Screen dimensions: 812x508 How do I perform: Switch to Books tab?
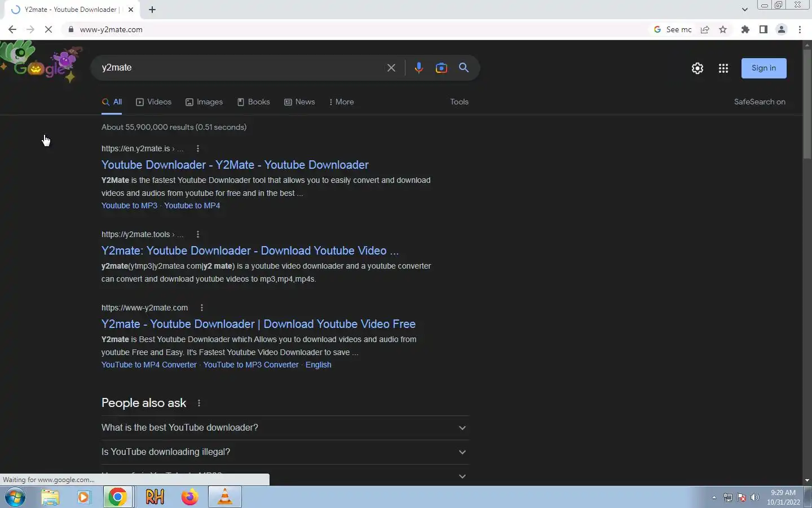point(253,102)
